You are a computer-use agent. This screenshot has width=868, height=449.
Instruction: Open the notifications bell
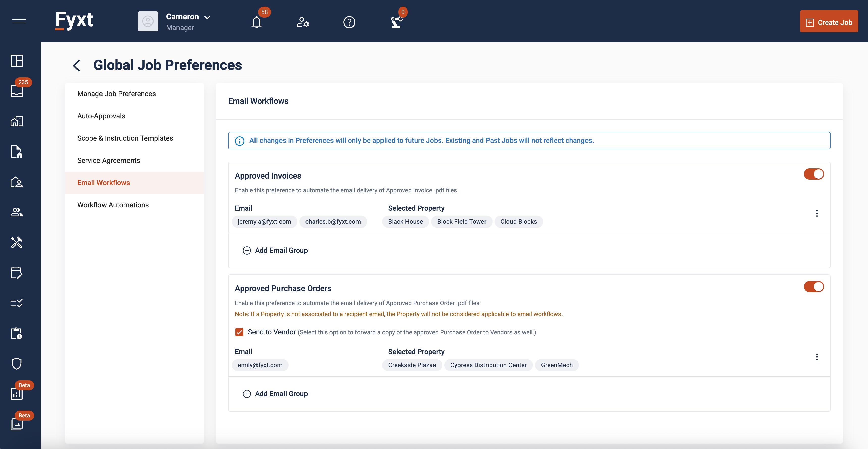[257, 22]
